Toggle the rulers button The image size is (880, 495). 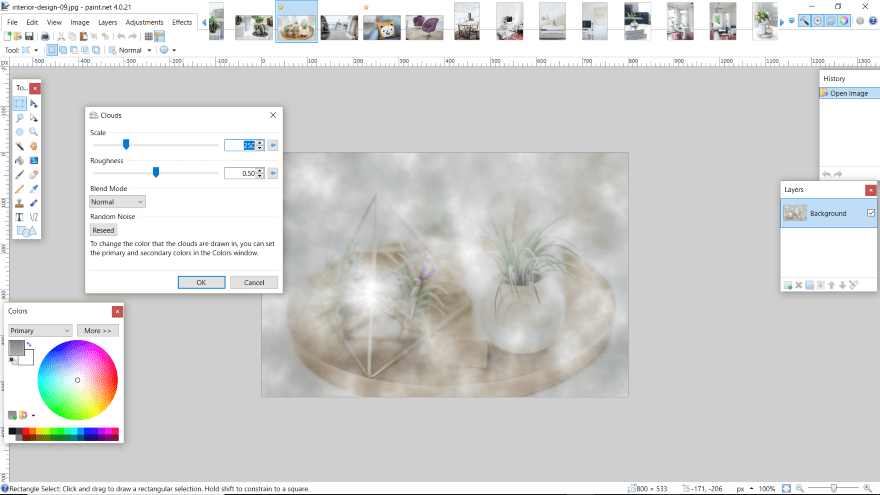pyautogui.click(x=160, y=36)
